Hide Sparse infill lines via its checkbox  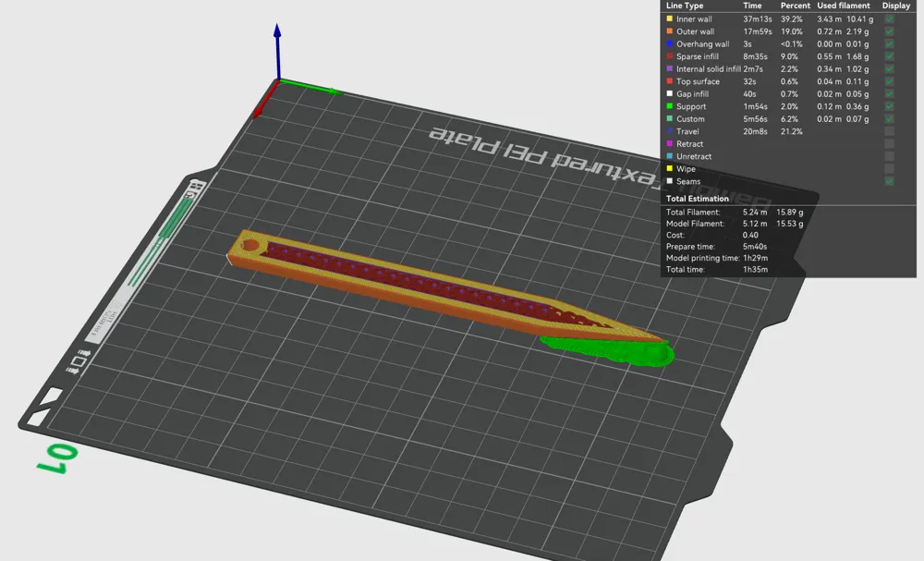coord(889,56)
